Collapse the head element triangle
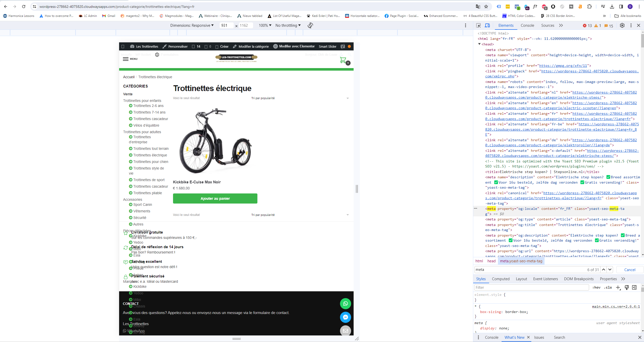644x342 pixels. point(480,44)
